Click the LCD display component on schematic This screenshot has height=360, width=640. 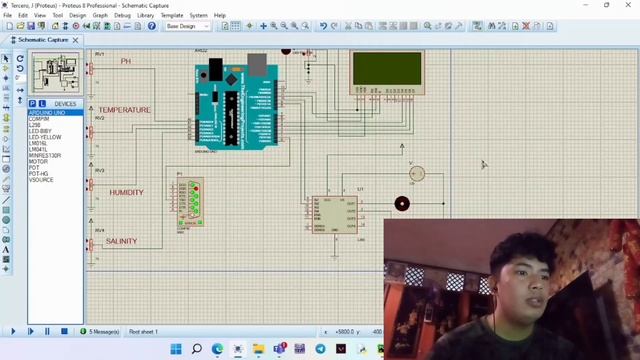pos(387,73)
